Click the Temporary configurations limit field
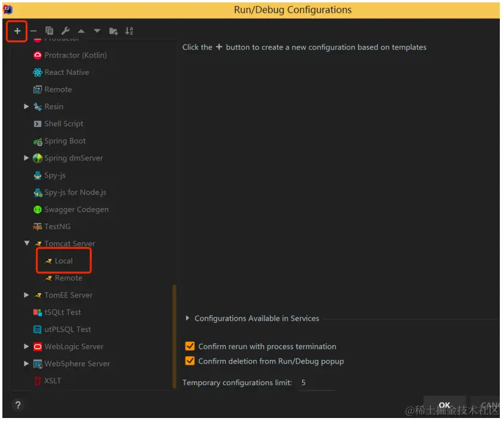The width and height of the screenshot is (504, 421). point(317,383)
